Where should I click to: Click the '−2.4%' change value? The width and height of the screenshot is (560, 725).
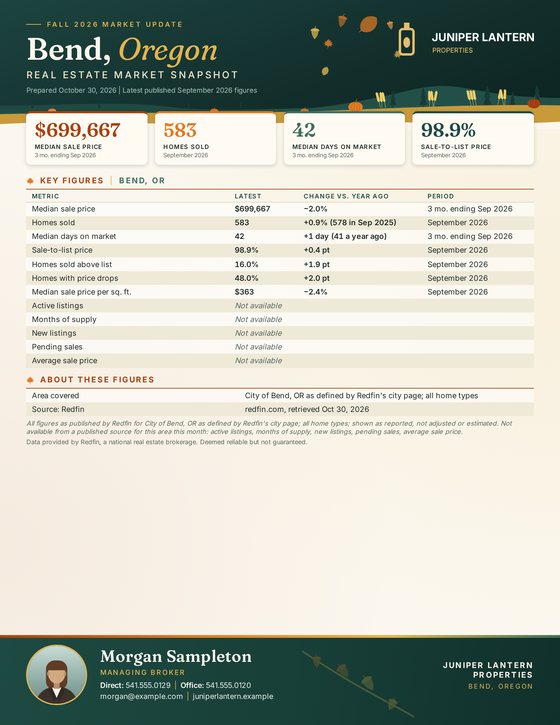315,292
